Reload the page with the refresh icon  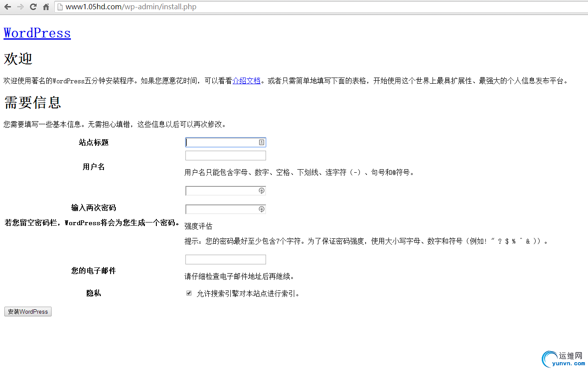click(33, 7)
